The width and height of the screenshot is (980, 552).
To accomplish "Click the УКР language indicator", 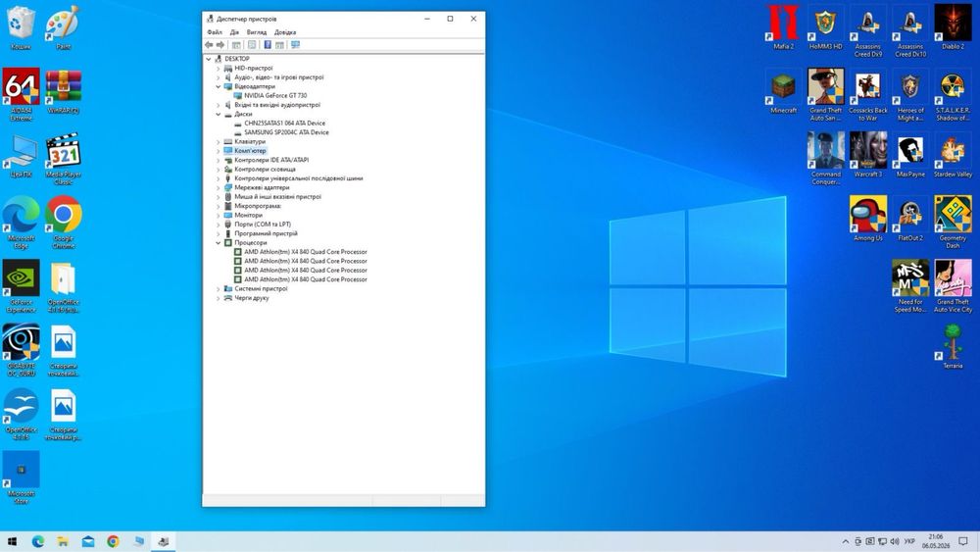I will pos(909,541).
